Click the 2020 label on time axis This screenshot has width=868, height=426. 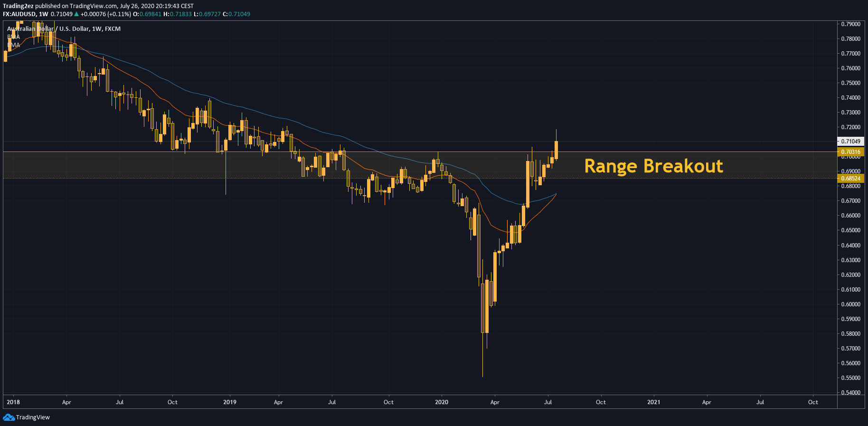tap(442, 402)
